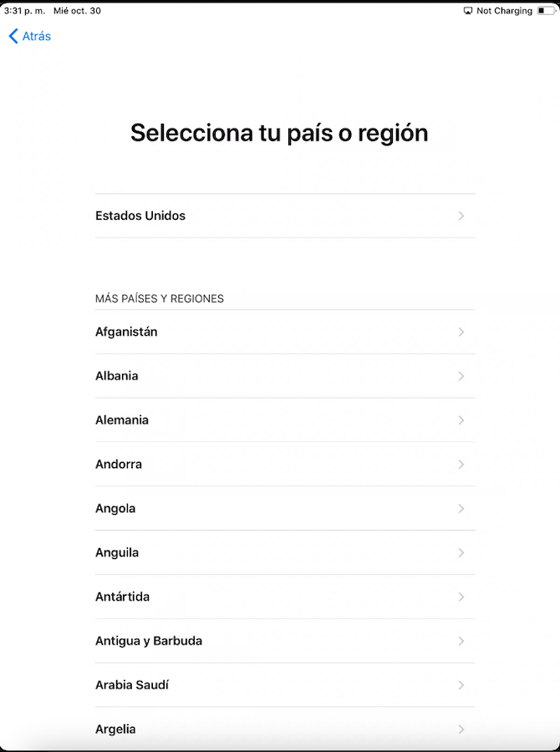Select Arabia Saudí country entry
Viewport: 560px width, 752px height.
tap(285, 685)
